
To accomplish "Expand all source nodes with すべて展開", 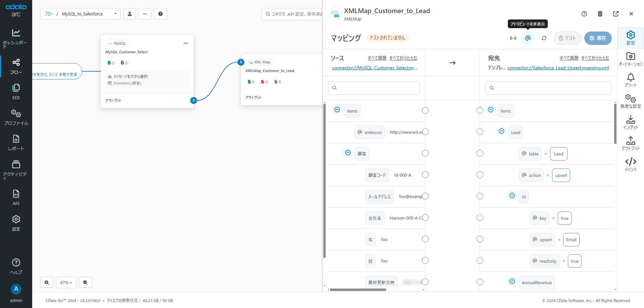I will [377, 58].
